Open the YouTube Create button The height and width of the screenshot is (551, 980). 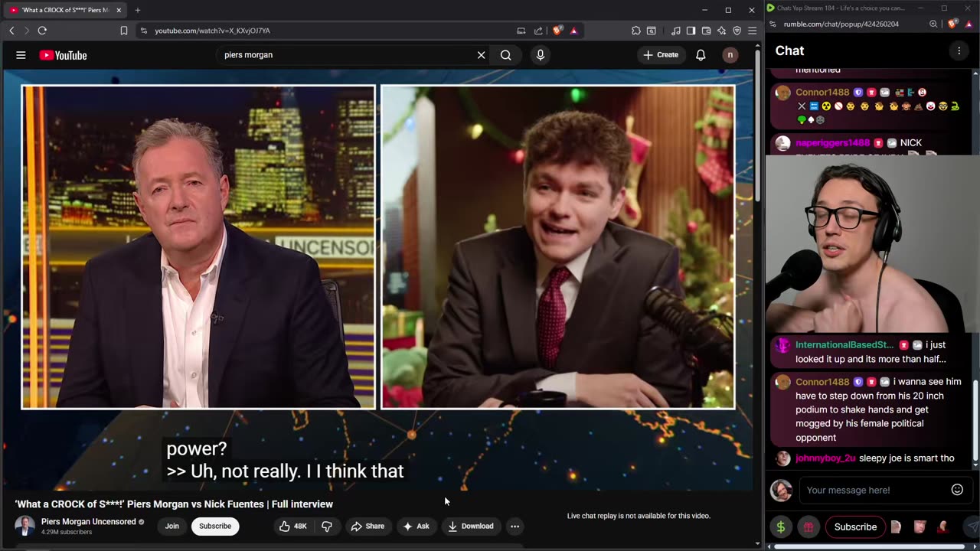click(661, 55)
